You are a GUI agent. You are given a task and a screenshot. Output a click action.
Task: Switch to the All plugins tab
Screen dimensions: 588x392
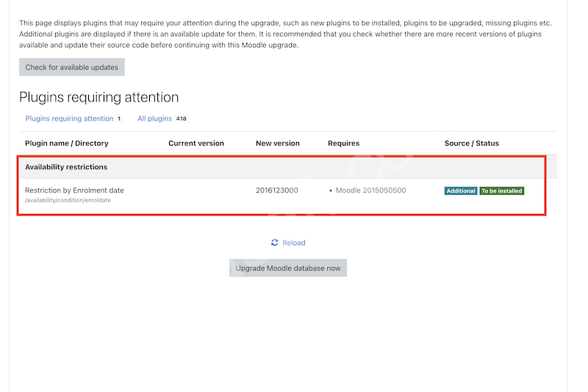coord(154,118)
